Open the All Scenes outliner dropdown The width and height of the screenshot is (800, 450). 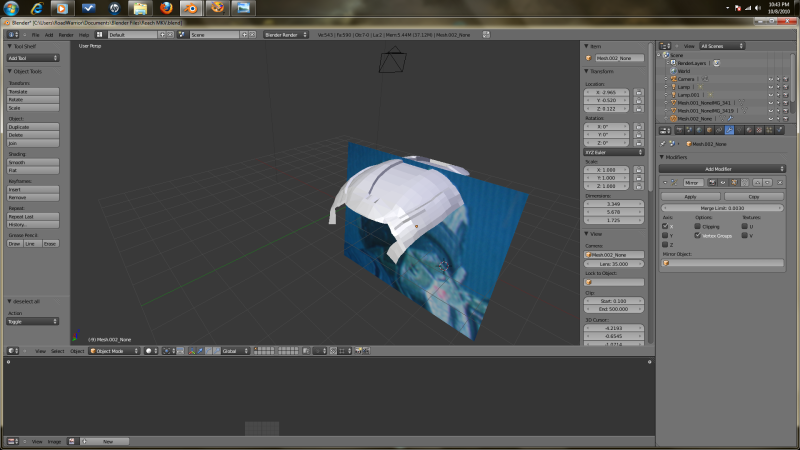click(722, 46)
